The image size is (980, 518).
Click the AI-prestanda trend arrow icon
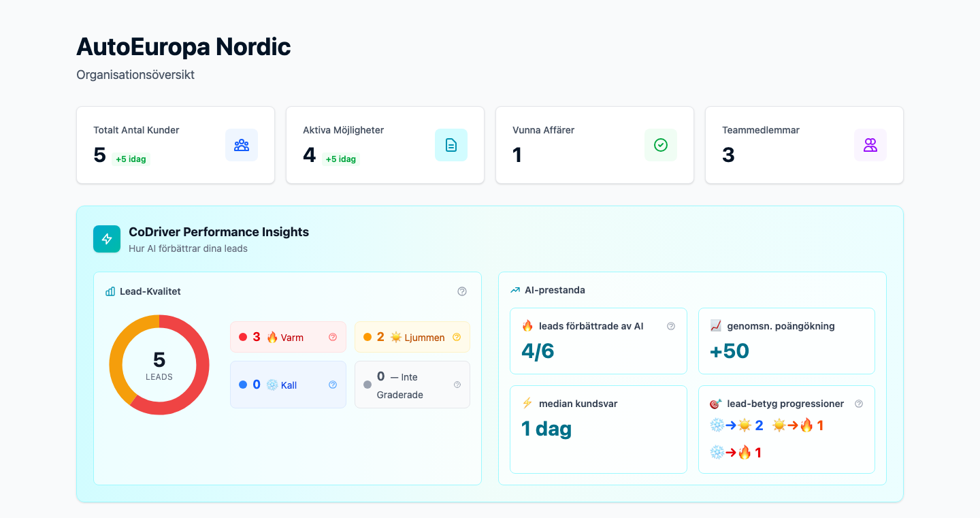pos(515,290)
